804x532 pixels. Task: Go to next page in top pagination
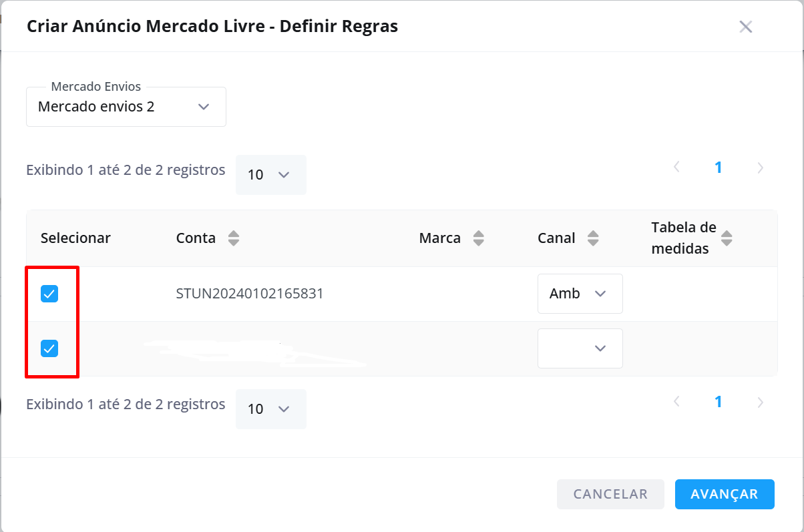click(x=760, y=168)
